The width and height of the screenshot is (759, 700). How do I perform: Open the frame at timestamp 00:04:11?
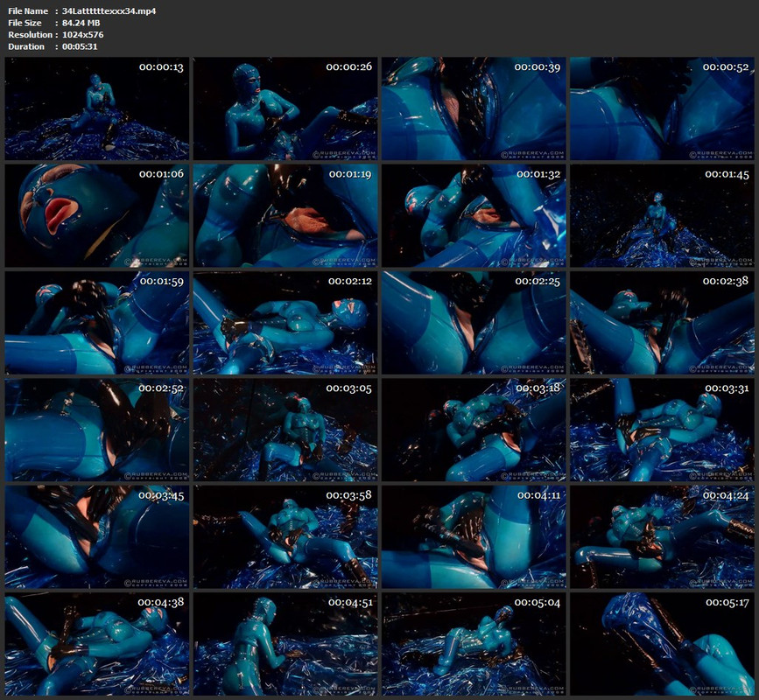(x=474, y=537)
